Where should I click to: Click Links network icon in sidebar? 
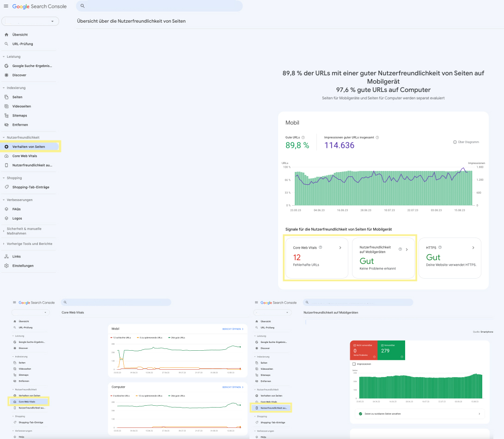(x=6, y=256)
